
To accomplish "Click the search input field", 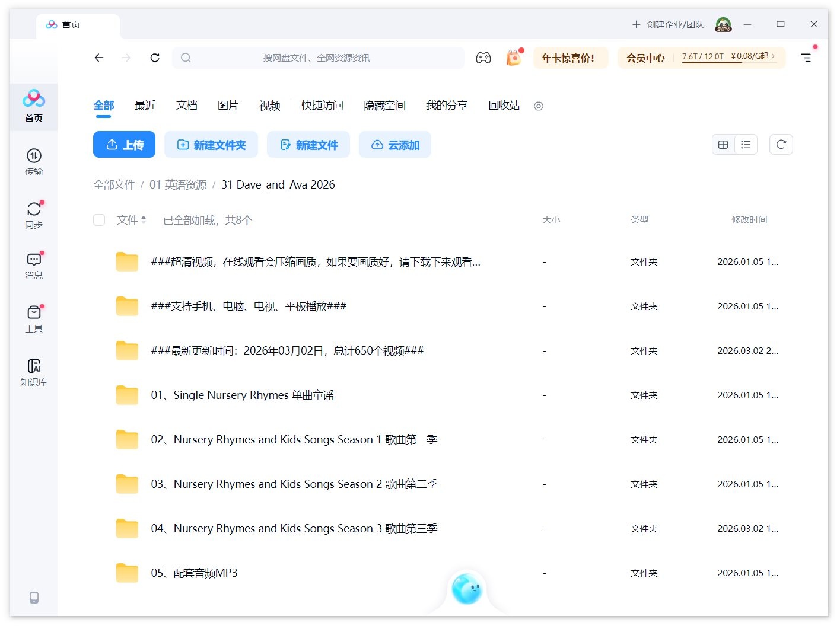I will pyautogui.click(x=320, y=58).
